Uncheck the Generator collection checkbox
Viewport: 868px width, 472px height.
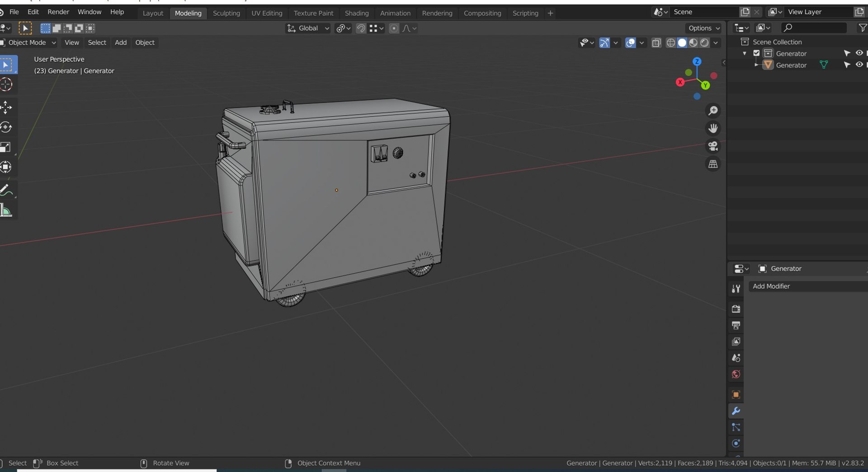tap(756, 53)
